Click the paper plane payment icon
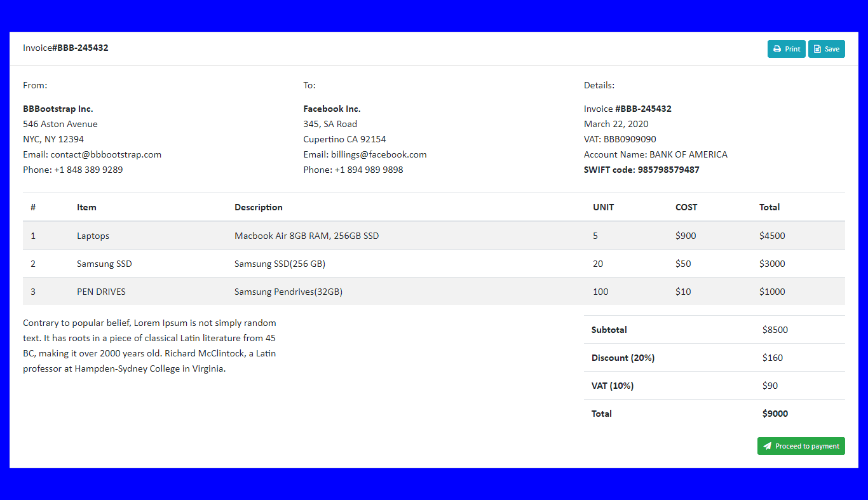Screen dimensions: 868x500 coord(767,446)
